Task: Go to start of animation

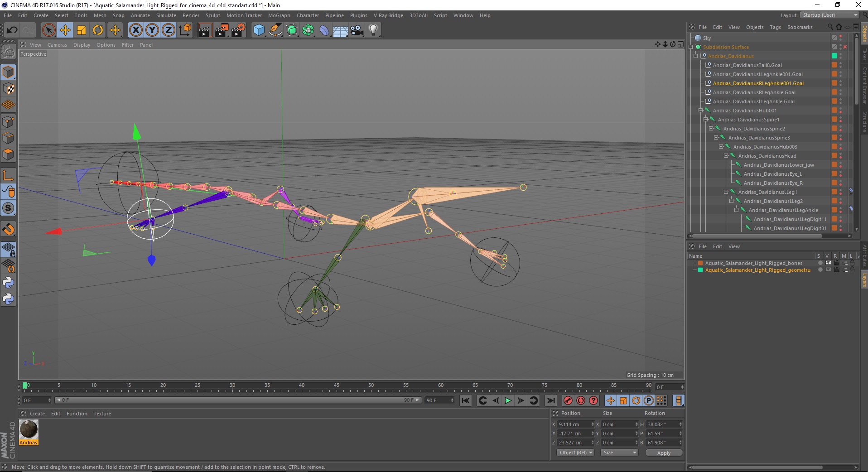Action: 466,400
